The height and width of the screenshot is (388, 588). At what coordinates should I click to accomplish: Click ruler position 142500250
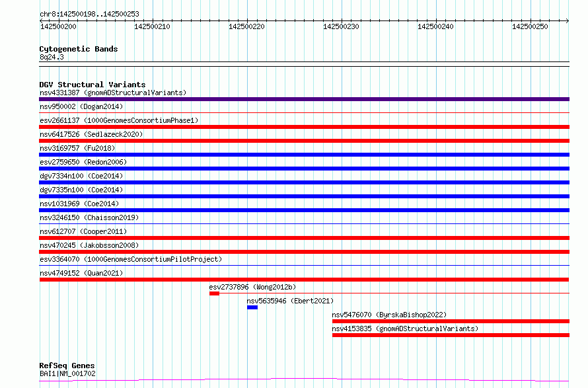pyautogui.click(x=531, y=26)
